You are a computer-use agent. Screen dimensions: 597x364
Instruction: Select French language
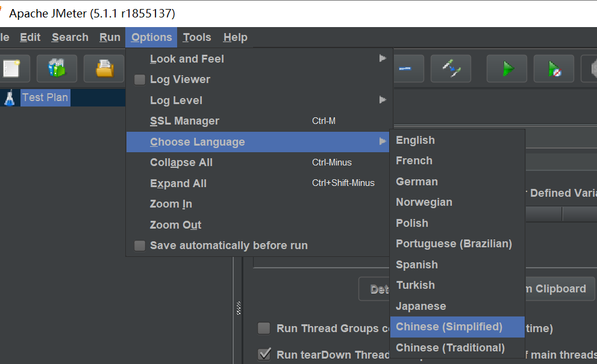pos(457,161)
